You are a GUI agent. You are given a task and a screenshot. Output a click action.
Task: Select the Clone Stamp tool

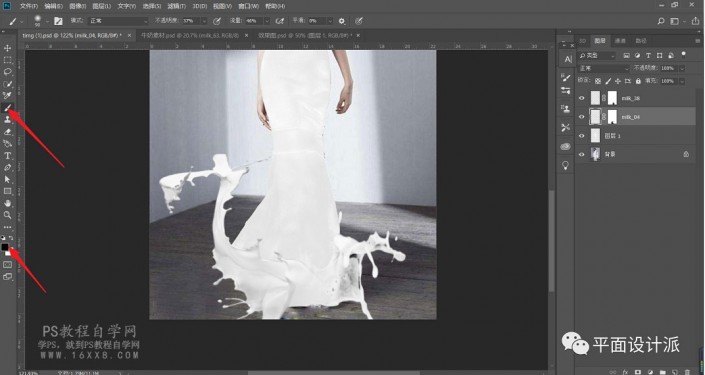point(7,120)
